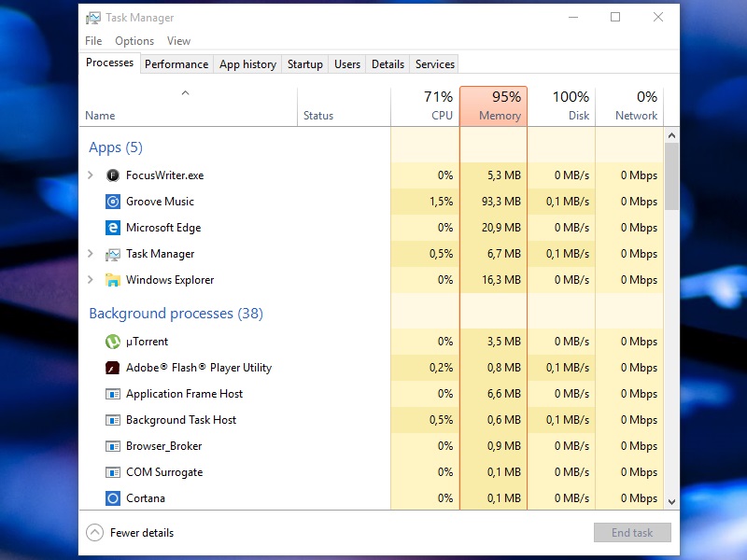Click the Adobe Flash 0,2% CPU value
Viewport: 747px width, 560px height.
coord(441,368)
